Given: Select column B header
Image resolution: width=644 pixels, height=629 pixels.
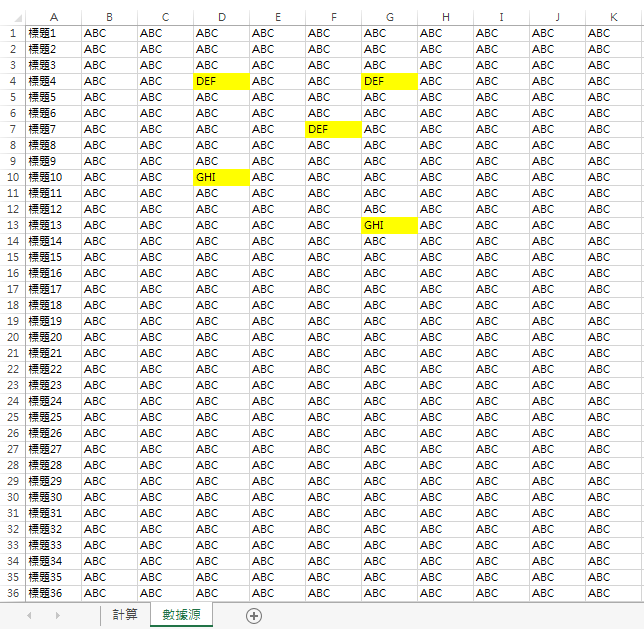Looking at the screenshot, I should pyautogui.click(x=109, y=17).
